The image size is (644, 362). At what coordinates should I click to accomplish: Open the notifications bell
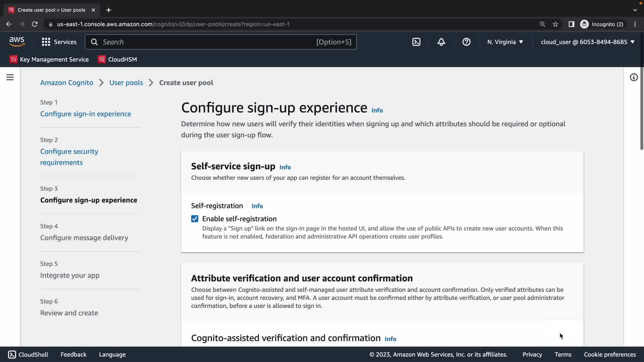(x=441, y=42)
